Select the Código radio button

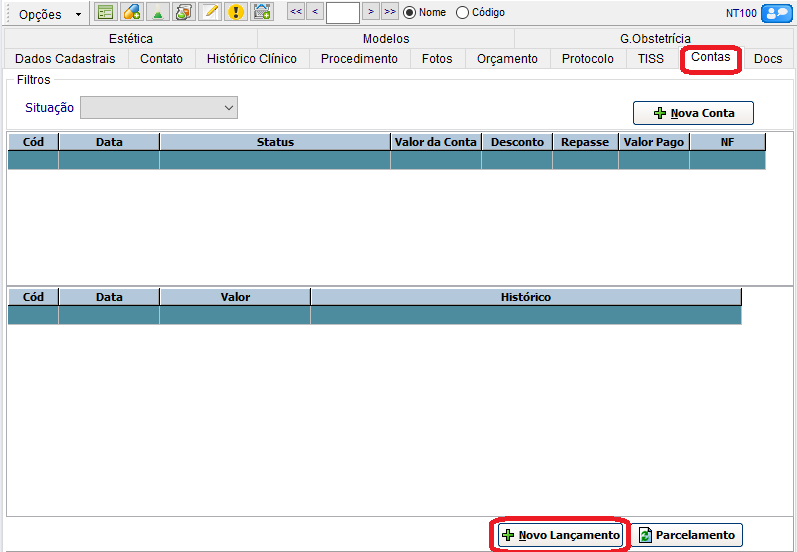(x=462, y=13)
